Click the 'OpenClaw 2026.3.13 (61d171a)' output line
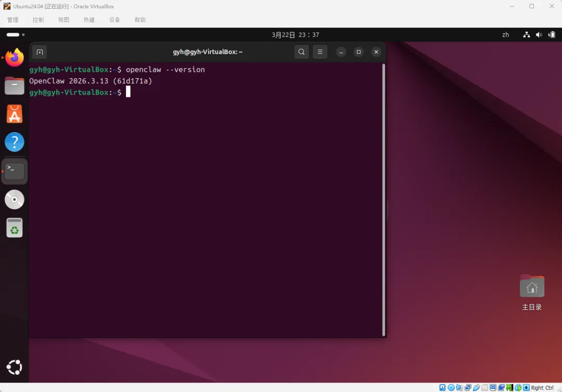Viewport: 562px width, 392px height. click(x=91, y=81)
